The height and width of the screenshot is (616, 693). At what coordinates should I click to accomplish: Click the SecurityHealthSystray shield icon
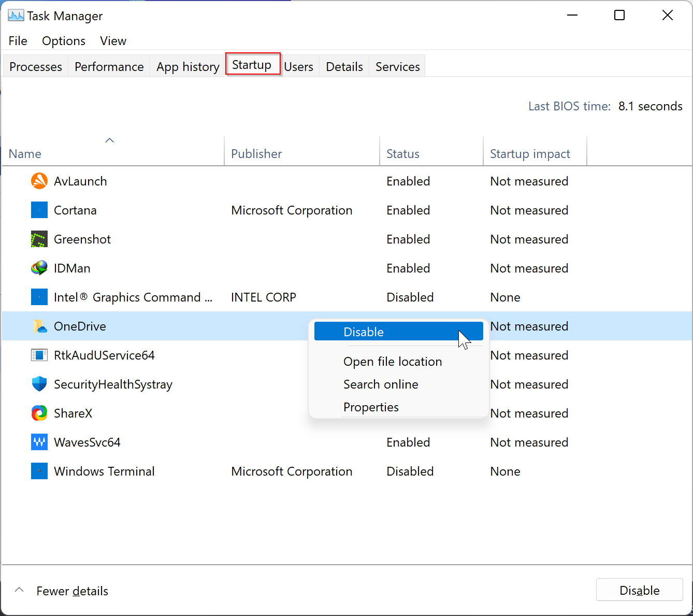coord(39,384)
